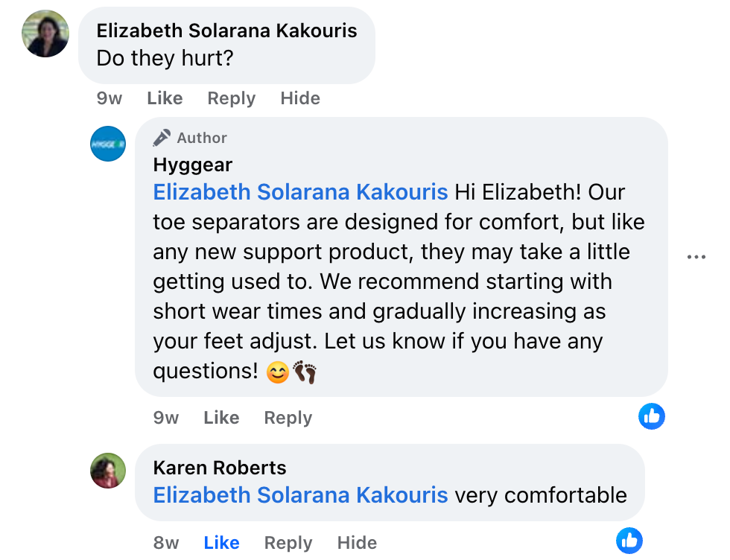
Task: Reply to Elizabeth's "Do they hurt?" comment
Action: coord(231,98)
